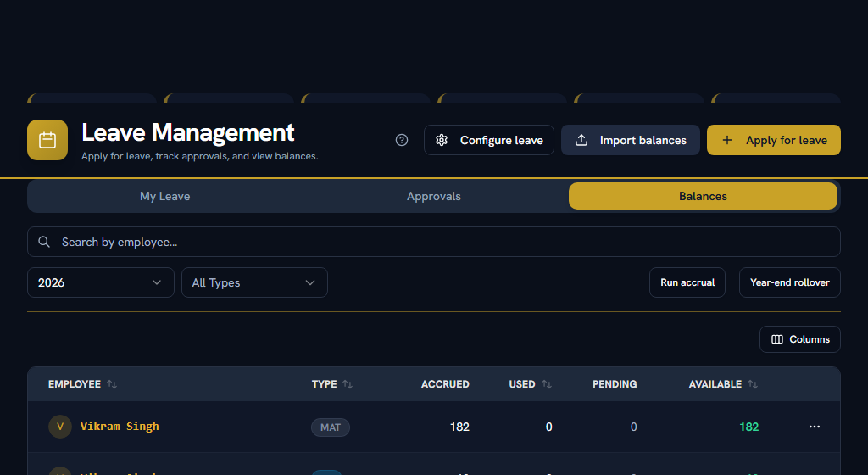Screen dimensions: 868x475
Task: Switch to the My Leave tab
Action: 165,196
